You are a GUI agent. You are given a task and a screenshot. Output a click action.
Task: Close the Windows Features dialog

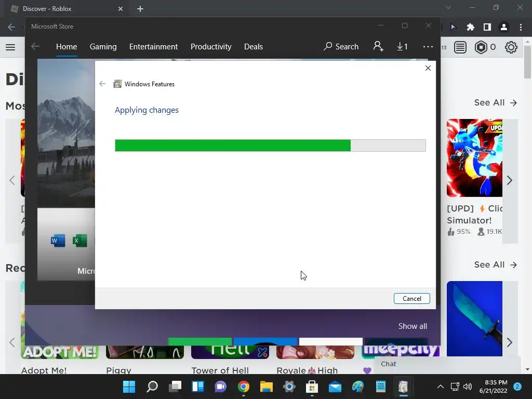click(428, 68)
